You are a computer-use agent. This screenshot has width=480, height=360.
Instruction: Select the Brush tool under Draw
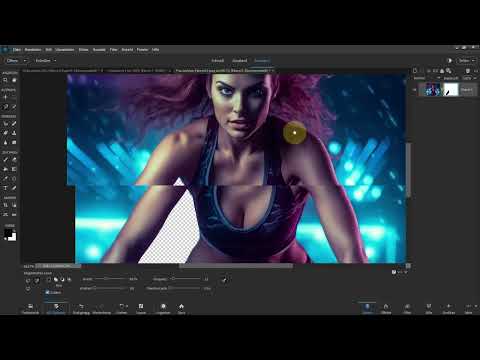click(x=5, y=160)
